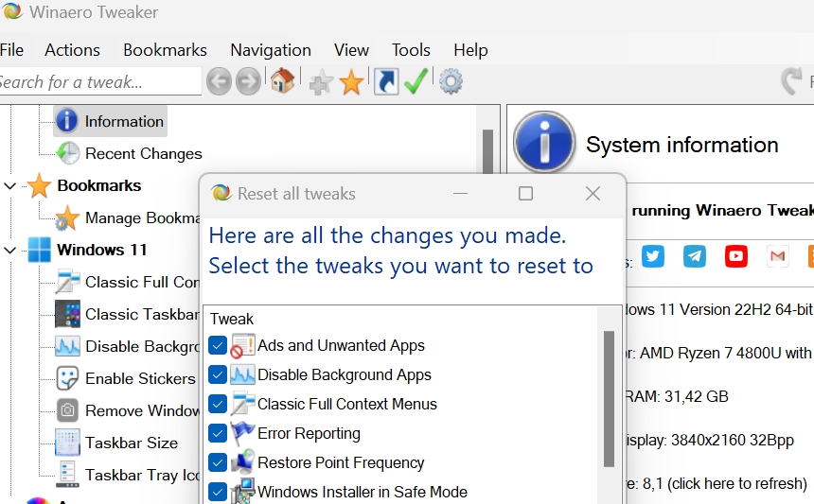Toggle the Error Reporting checkbox
814x504 pixels.
[x=217, y=434]
